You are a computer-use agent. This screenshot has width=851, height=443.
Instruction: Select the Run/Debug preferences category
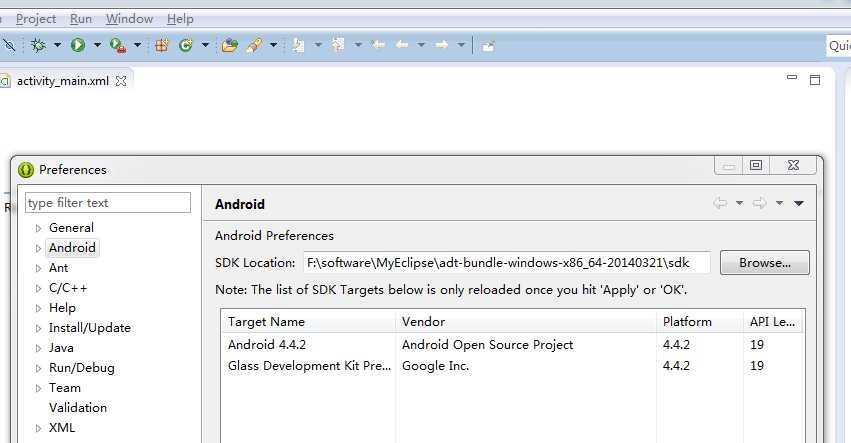[81, 368]
